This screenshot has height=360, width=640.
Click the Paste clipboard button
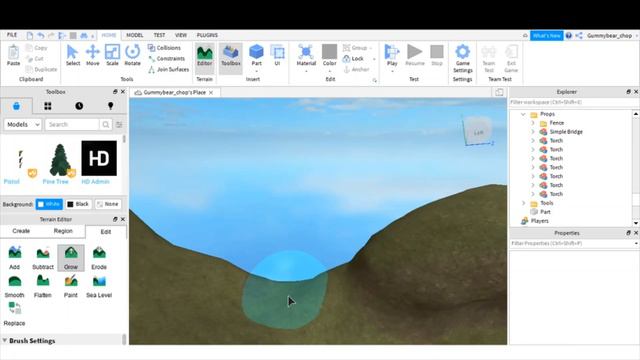click(13, 55)
